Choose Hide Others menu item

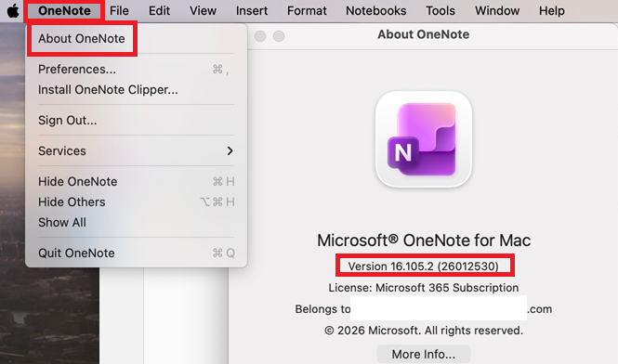coord(136,202)
